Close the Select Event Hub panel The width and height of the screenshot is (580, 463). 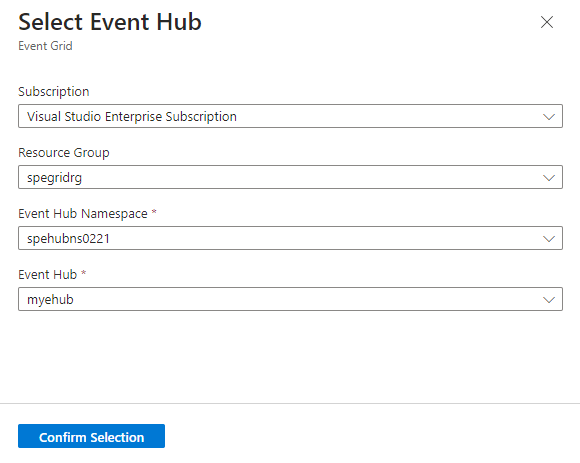pos(547,22)
